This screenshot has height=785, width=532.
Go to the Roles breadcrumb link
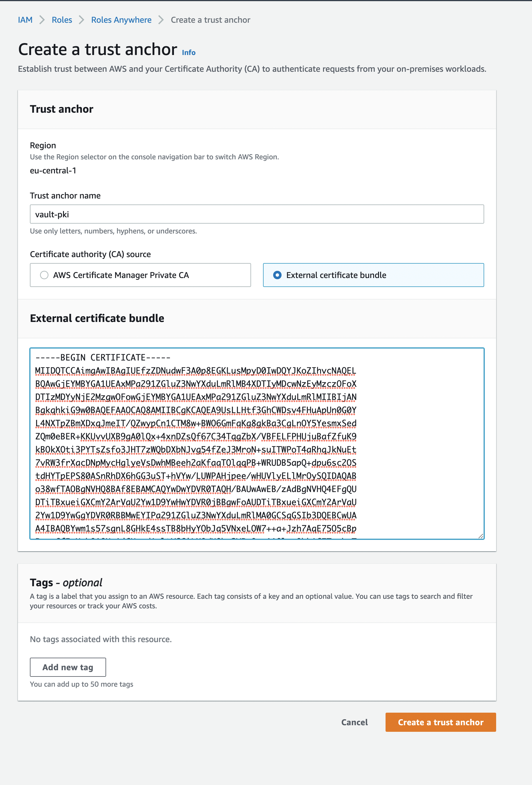(x=62, y=20)
